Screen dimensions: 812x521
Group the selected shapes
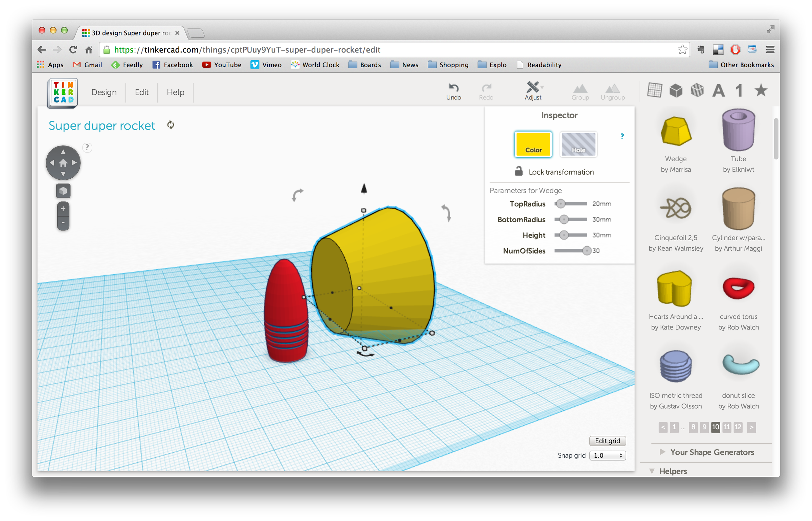(x=580, y=91)
